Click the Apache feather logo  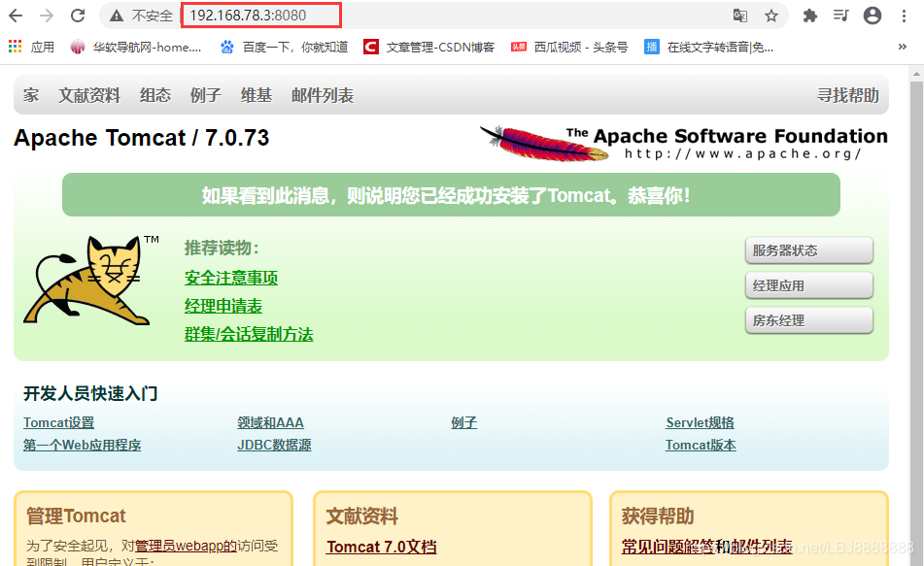tap(545, 143)
